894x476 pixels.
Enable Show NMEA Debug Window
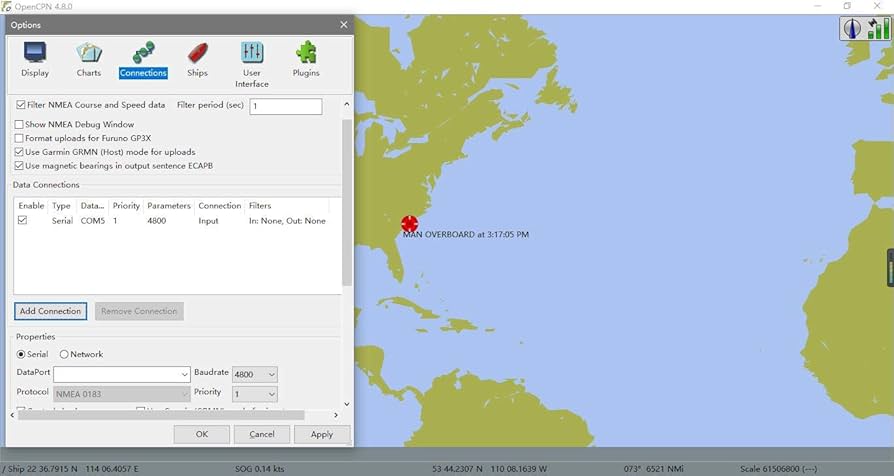click(x=19, y=124)
